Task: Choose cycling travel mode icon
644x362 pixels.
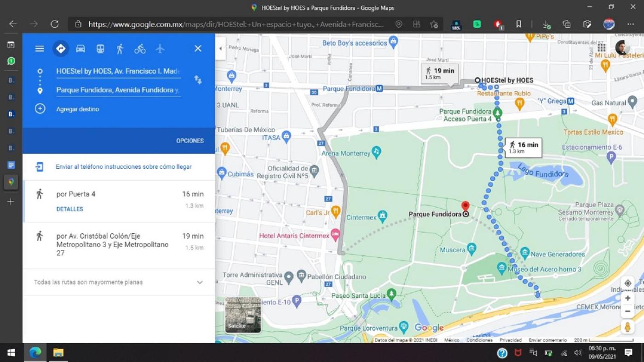Action: click(x=140, y=49)
